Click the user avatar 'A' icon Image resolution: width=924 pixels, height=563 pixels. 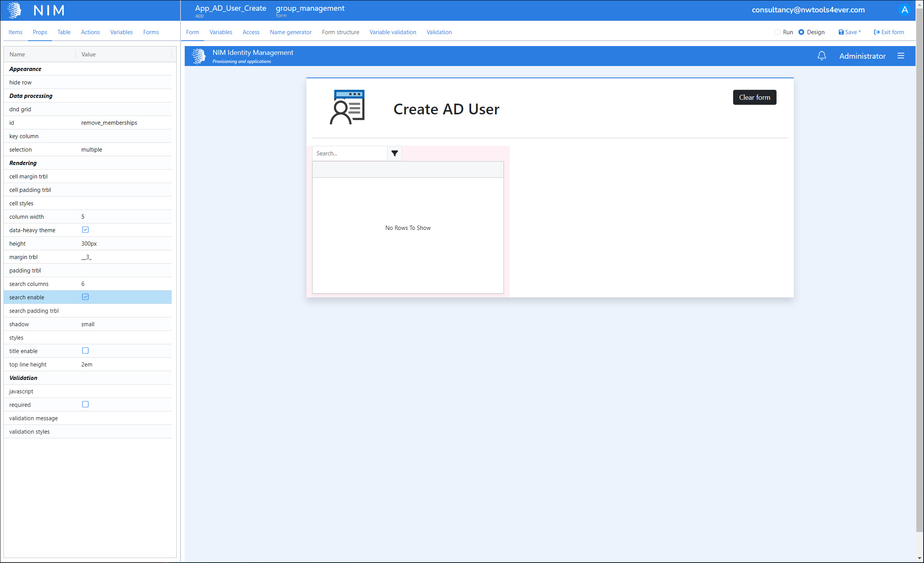905,10
